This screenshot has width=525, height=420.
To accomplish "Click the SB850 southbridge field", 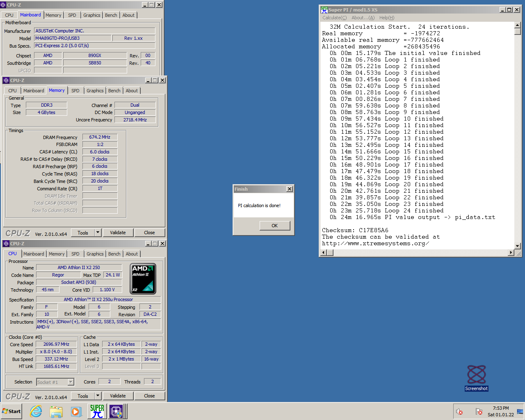I will coord(95,63).
